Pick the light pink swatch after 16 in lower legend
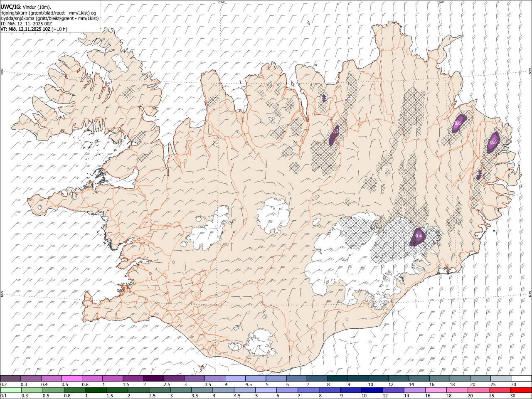This screenshot has width=532, height=399. click(436, 390)
